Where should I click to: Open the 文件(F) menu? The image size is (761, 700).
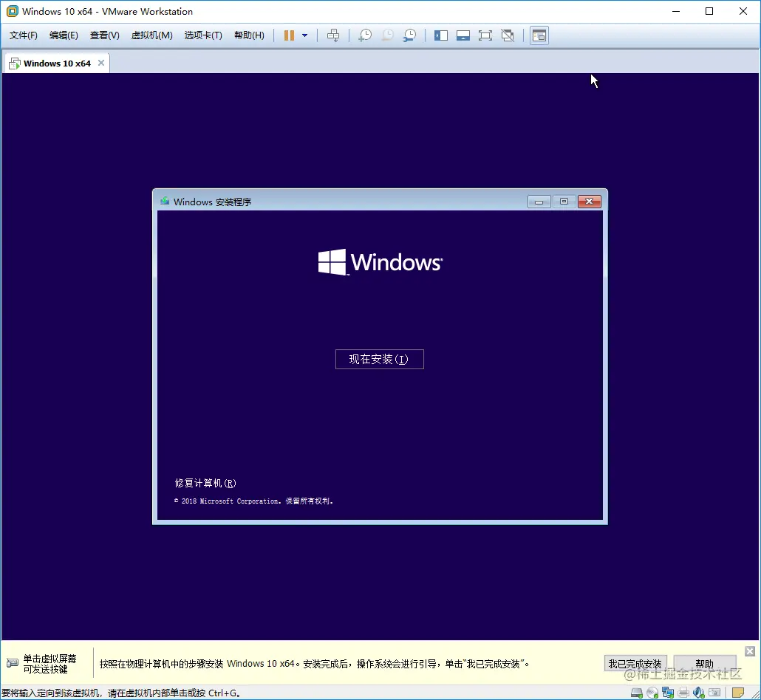tap(24, 35)
